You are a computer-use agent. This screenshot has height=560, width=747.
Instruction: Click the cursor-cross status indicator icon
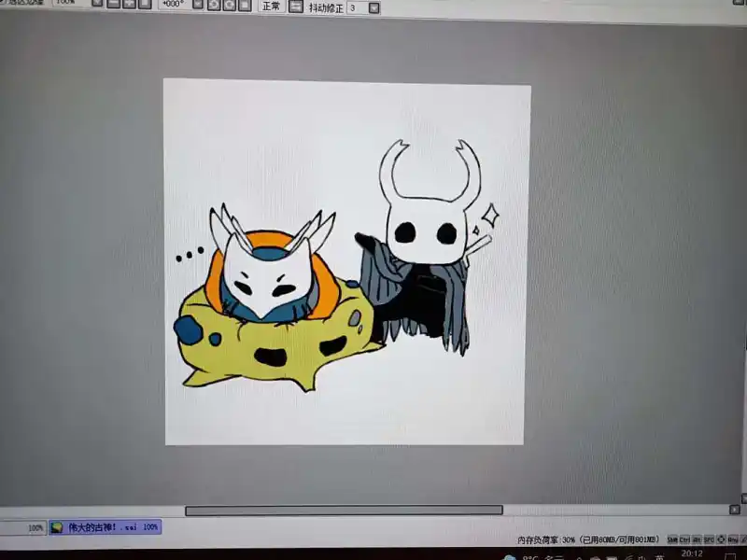721,539
